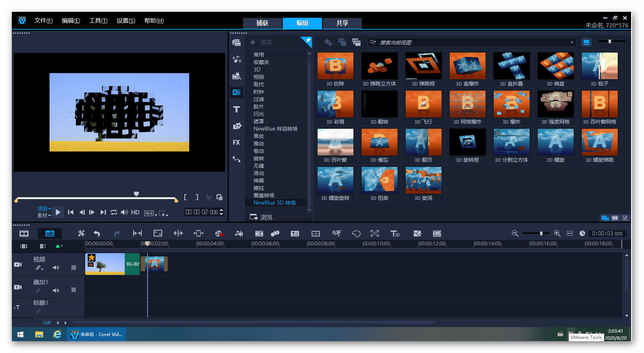This screenshot has width=644, height=353.
Task: Open the Title (T) library icon
Action: coord(237,110)
